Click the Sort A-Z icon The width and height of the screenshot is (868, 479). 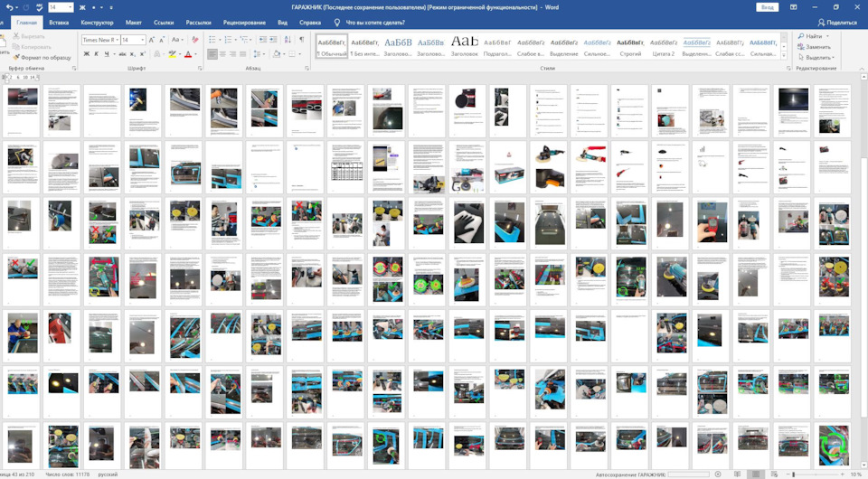click(x=288, y=40)
